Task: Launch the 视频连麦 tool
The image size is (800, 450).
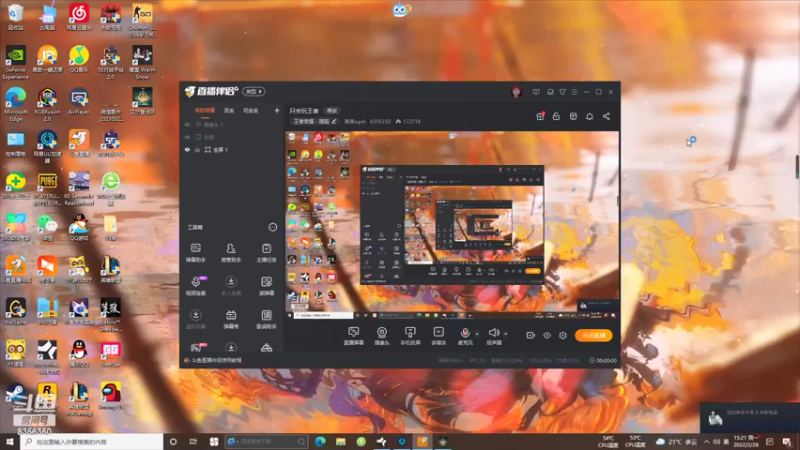Action: coord(195,286)
